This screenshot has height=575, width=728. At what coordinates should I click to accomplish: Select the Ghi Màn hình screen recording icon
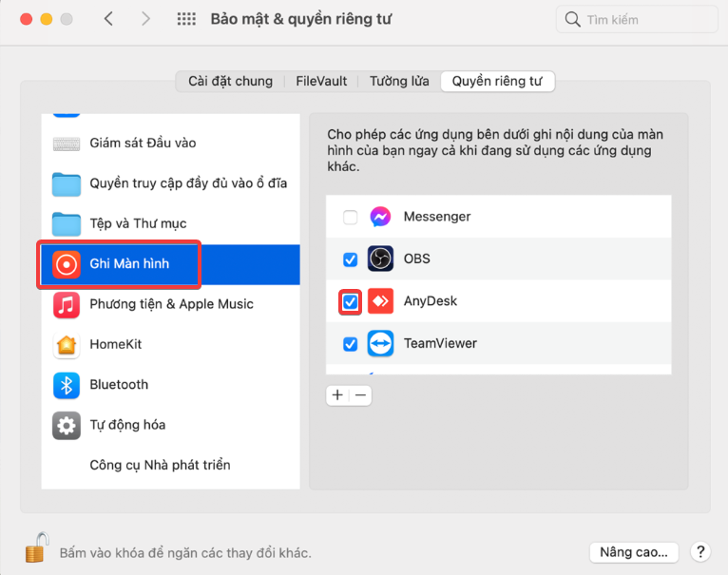point(67,264)
